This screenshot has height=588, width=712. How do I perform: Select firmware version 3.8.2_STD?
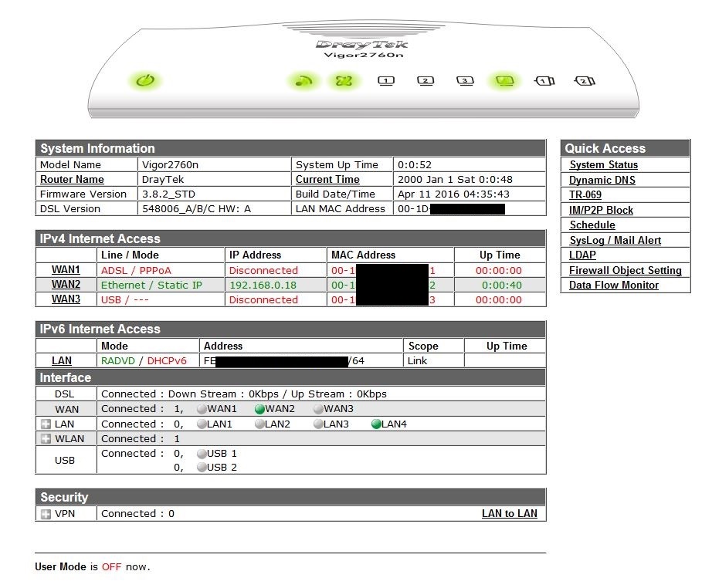point(168,194)
